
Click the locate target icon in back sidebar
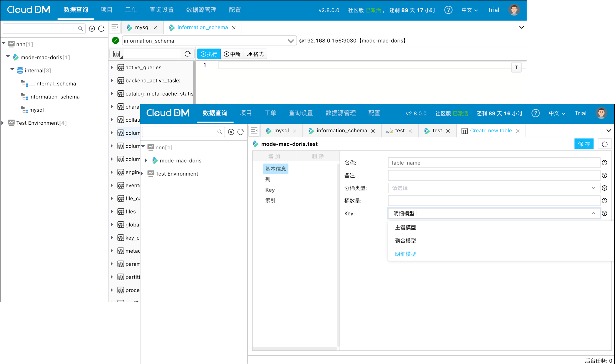[x=92, y=29]
